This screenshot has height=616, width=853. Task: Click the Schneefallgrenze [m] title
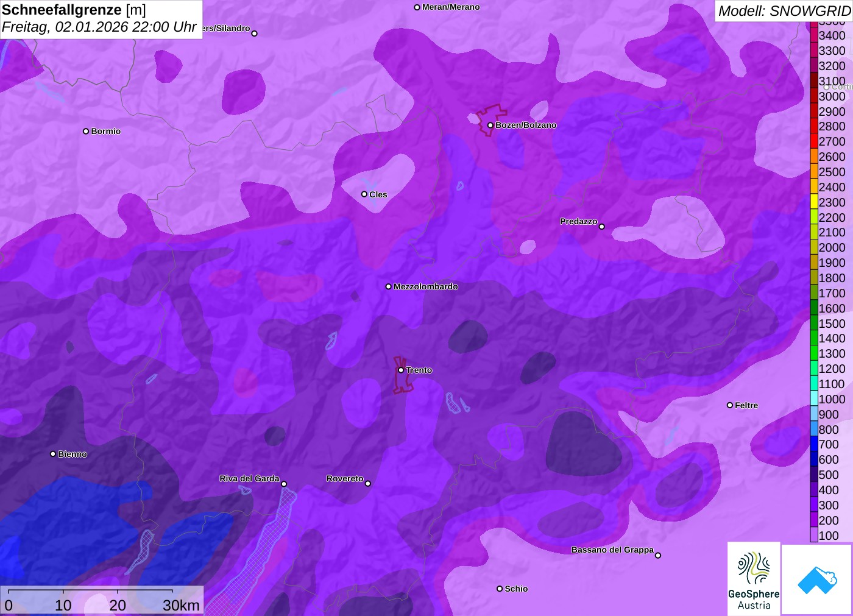pos(74,10)
